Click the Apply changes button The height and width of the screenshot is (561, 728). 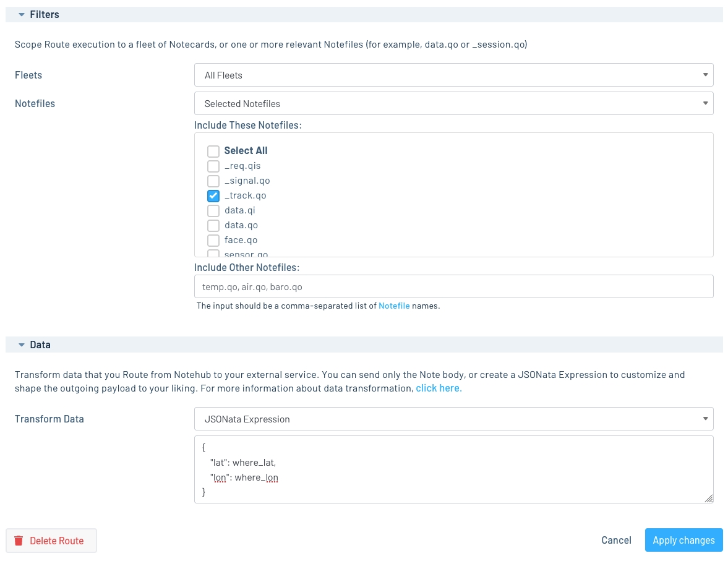tap(683, 540)
